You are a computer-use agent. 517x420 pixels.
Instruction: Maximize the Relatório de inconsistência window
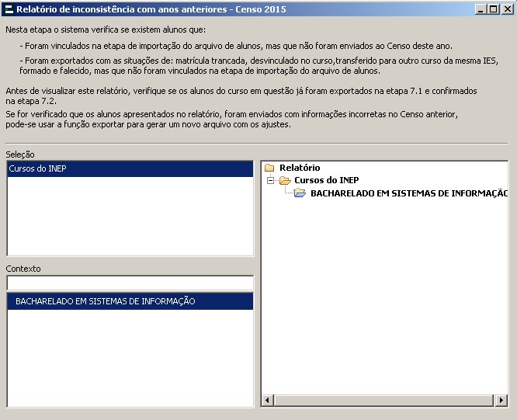493,9
